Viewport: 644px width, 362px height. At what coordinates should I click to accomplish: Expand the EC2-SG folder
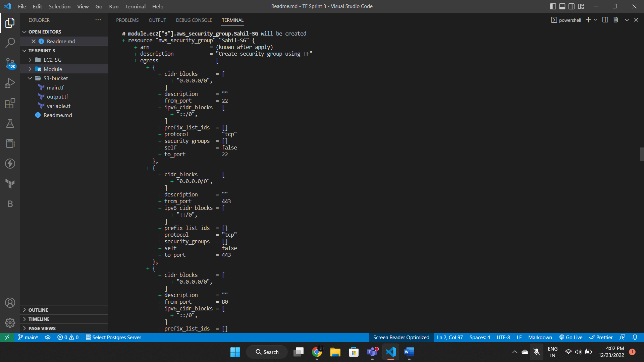pos(64,60)
